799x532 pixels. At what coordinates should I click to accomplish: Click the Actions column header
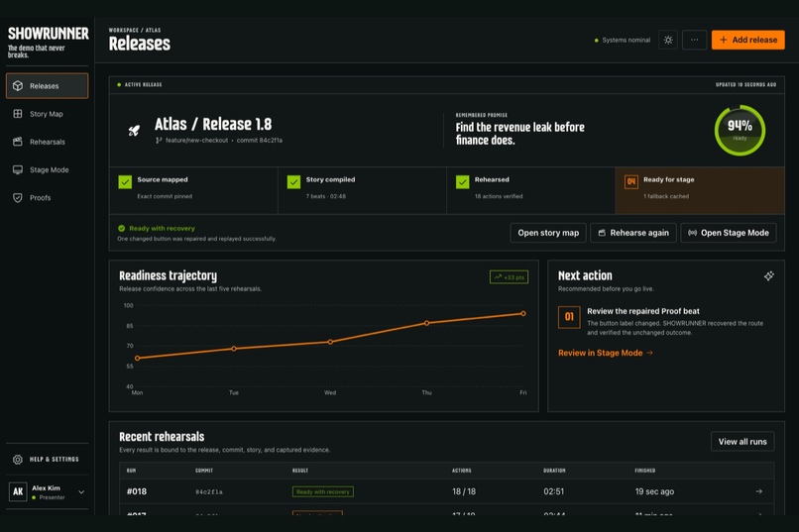(x=462, y=471)
